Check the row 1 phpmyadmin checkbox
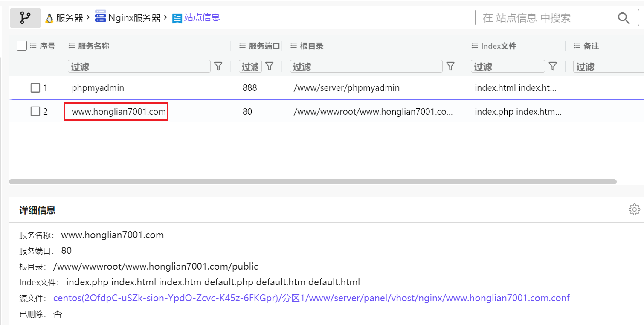 coord(35,88)
